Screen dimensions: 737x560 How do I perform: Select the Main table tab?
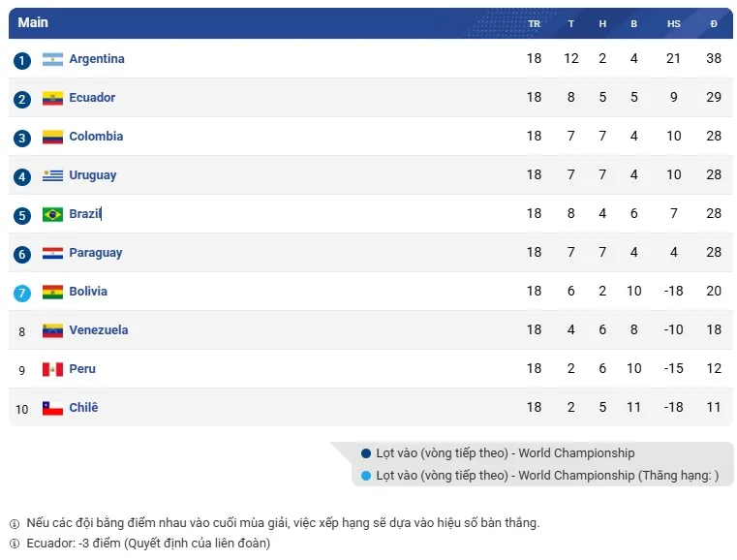(33, 22)
